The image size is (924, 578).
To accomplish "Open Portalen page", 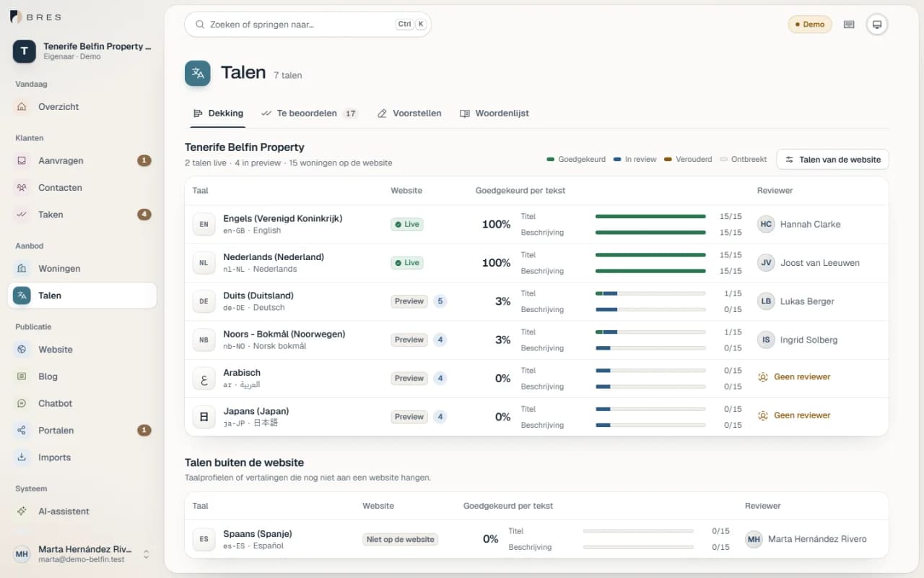I will pos(82,431).
